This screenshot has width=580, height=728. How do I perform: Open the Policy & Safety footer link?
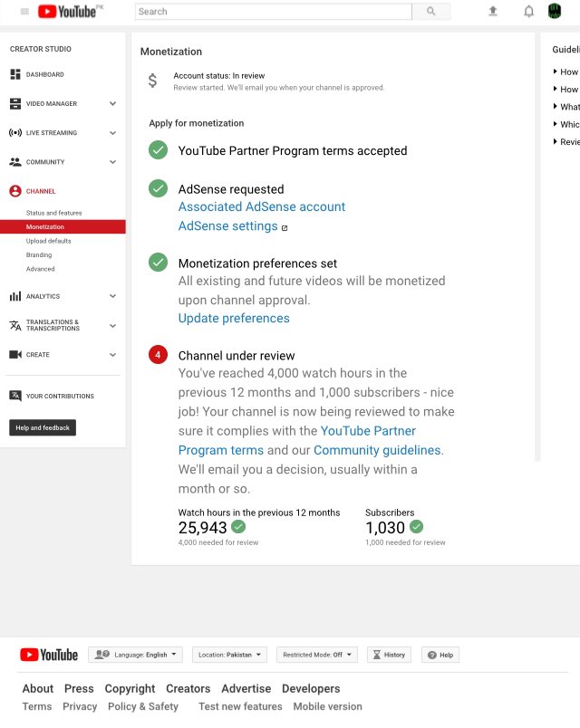(x=143, y=706)
